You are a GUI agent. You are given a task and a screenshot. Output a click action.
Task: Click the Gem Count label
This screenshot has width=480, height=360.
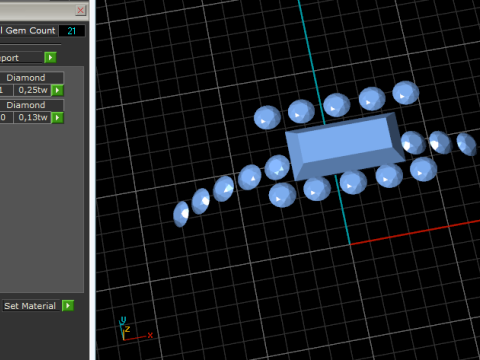(x=28, y=31)
